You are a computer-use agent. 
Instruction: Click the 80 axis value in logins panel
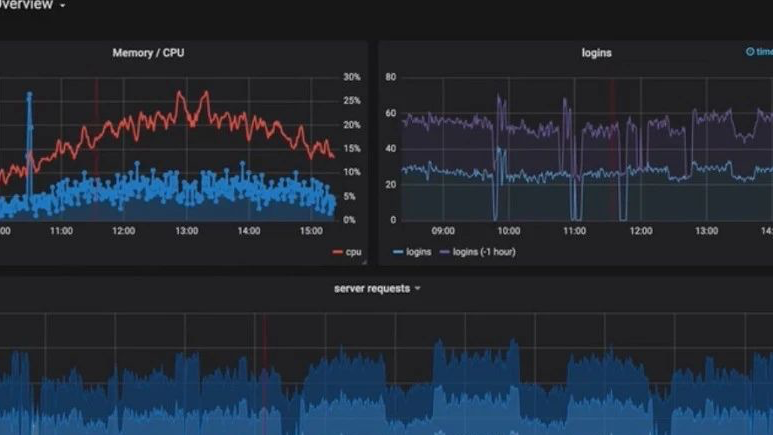pyautogui.click(x=390, y=77)
